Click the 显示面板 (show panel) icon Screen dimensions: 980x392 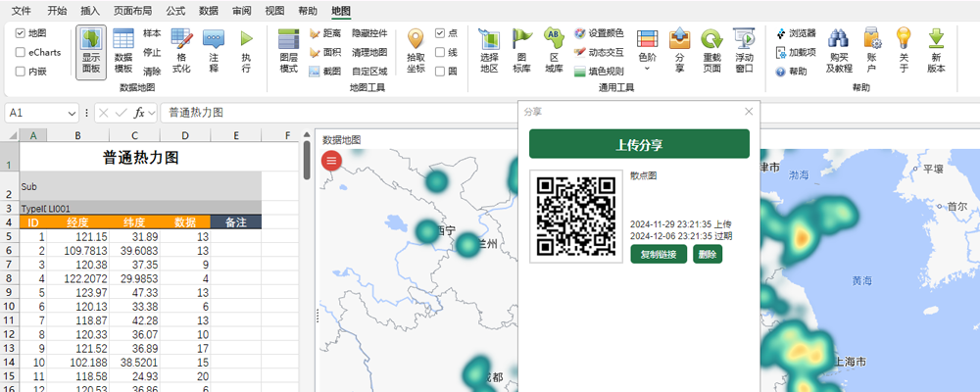[x=90, y=51]
